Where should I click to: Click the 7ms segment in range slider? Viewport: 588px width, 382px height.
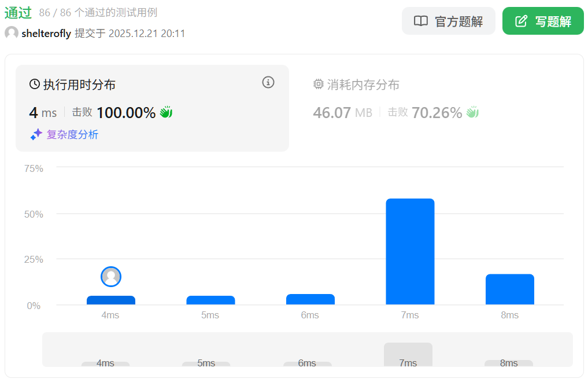coord(408,355)
